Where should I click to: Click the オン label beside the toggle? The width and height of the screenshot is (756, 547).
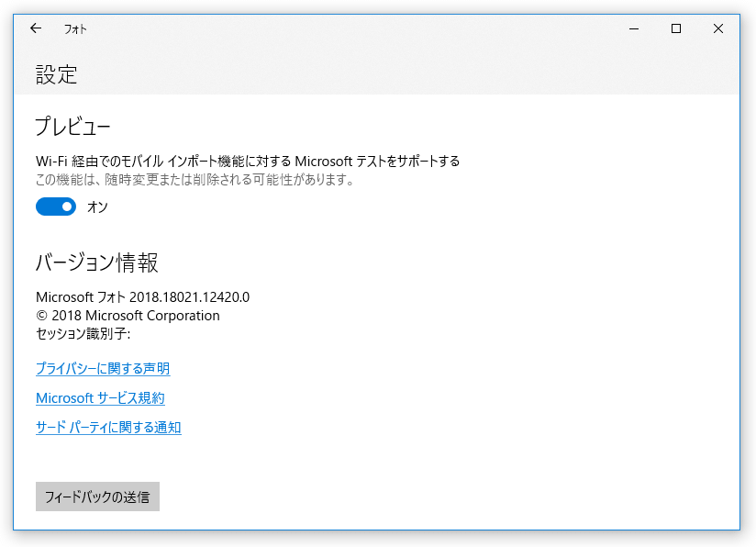pyautogui.click(x=97, y=207)
